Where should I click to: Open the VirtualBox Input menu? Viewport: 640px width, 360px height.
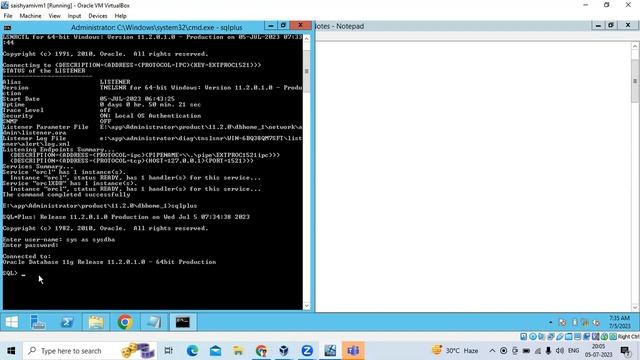pyautogui.click(x=74, y=16)
